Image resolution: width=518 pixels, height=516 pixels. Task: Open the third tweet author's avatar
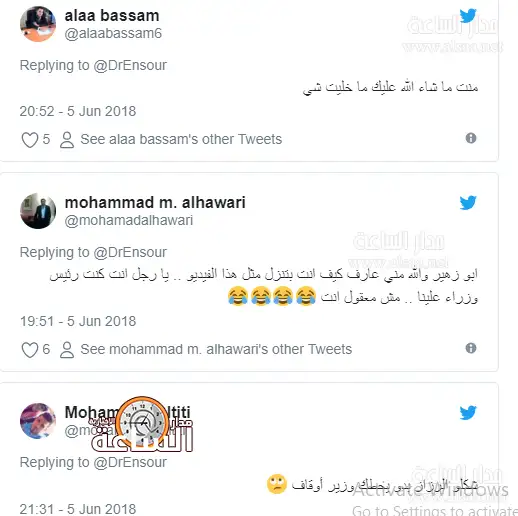tap(38, 421)
